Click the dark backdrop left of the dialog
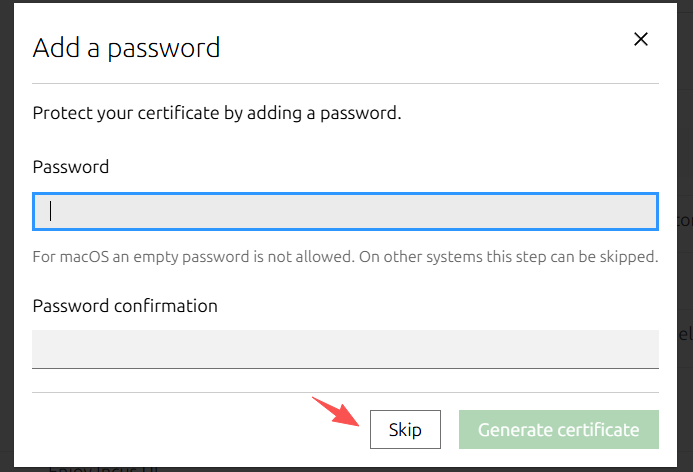Screen dimensions: 693x472 (x=7, y=236)
